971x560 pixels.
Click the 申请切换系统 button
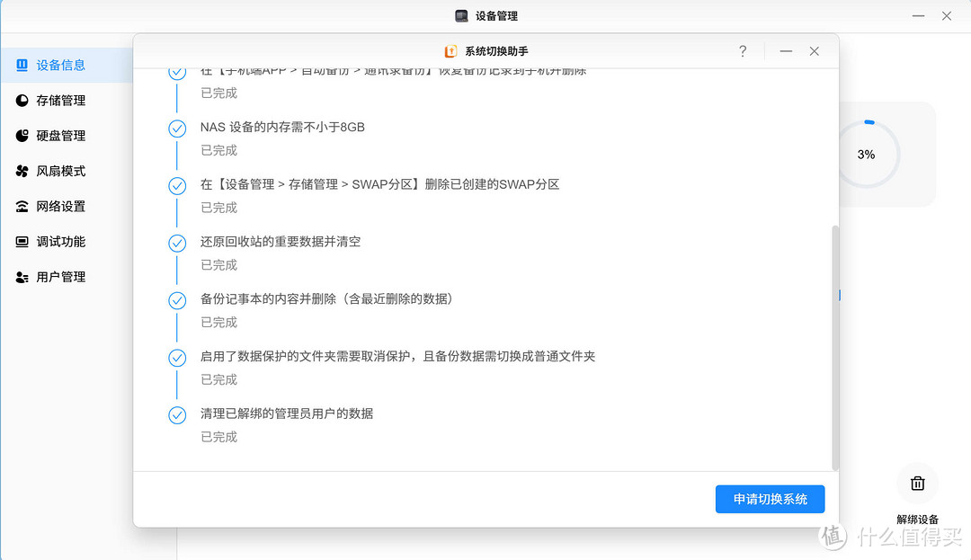click(770, 499)
